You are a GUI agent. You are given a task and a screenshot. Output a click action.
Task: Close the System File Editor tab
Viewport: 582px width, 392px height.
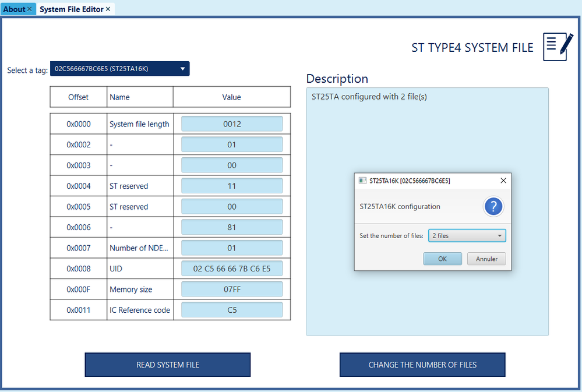tap(108, 9)
